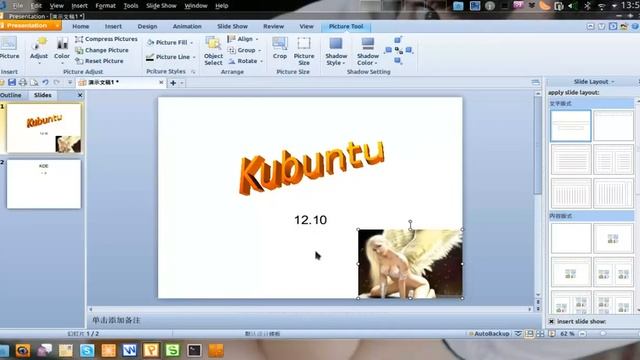Open the View ribbon tab
The width and height of the screenshot is (640, 360).
pyautogui.click(x=307, y=26)
